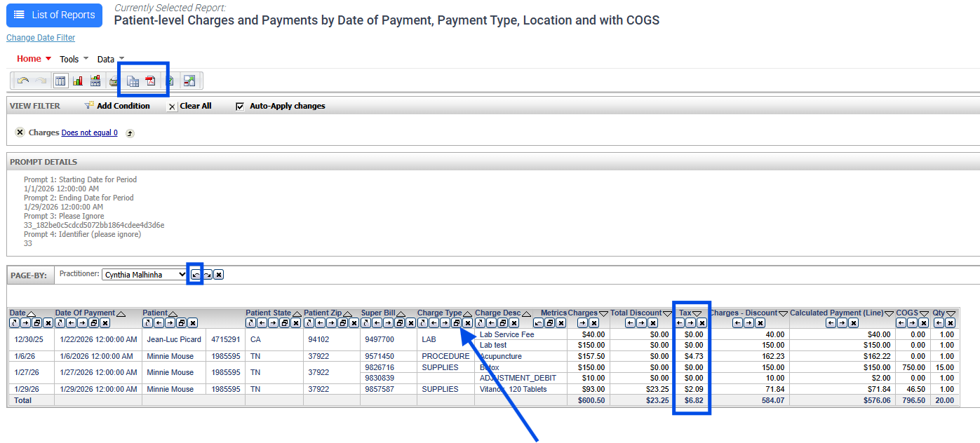The image size is (980, 443).
Task: Click the Calculated Payment (Line) header
Action: (838, 313)
